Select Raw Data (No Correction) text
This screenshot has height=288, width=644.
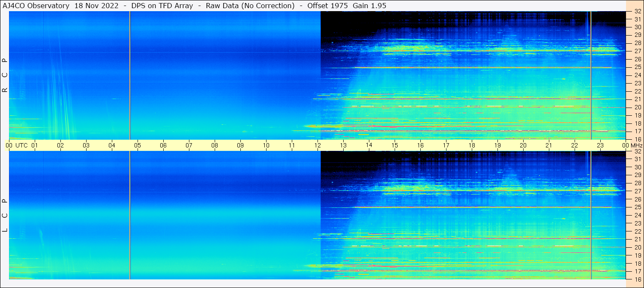tap(250, 6)
